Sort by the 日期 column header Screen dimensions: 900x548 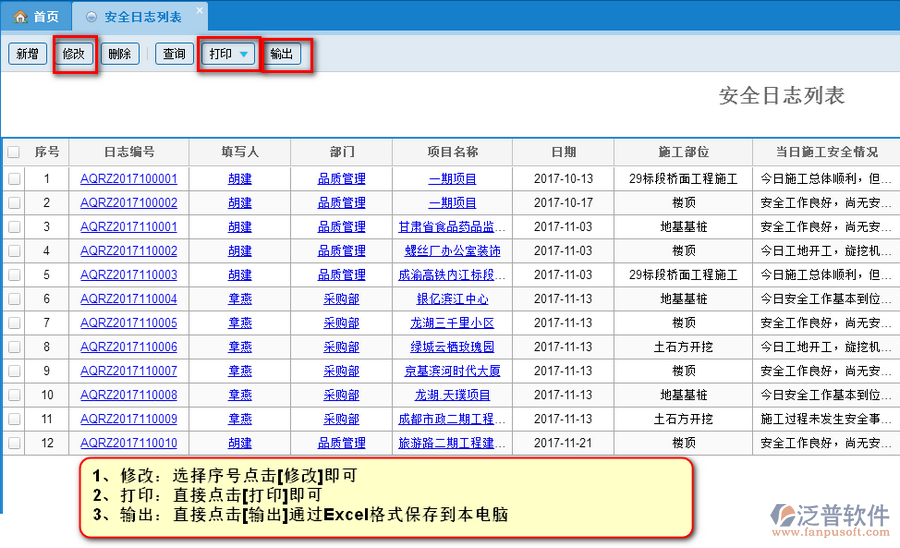point(563,152)
